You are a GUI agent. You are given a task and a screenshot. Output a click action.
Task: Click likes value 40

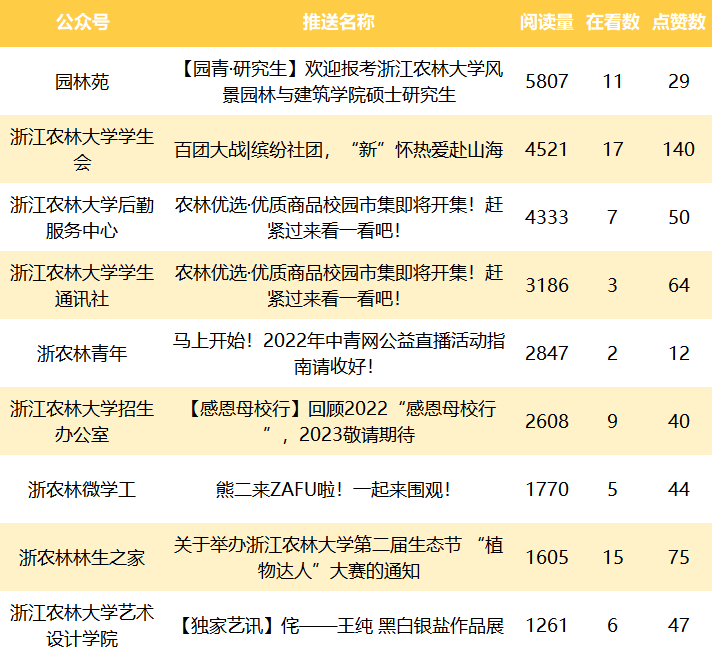(679, 421)
